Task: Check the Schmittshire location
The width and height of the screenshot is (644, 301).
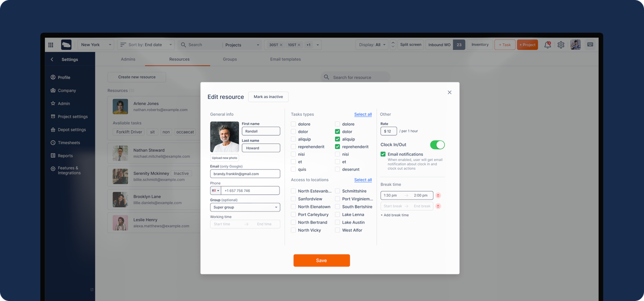Action: [x=337, y=191]
